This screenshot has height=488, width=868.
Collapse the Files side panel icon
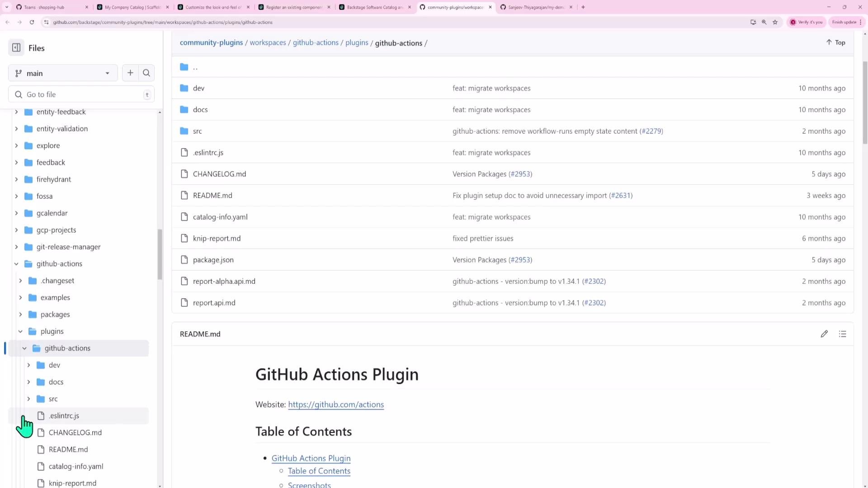(16, 48)
